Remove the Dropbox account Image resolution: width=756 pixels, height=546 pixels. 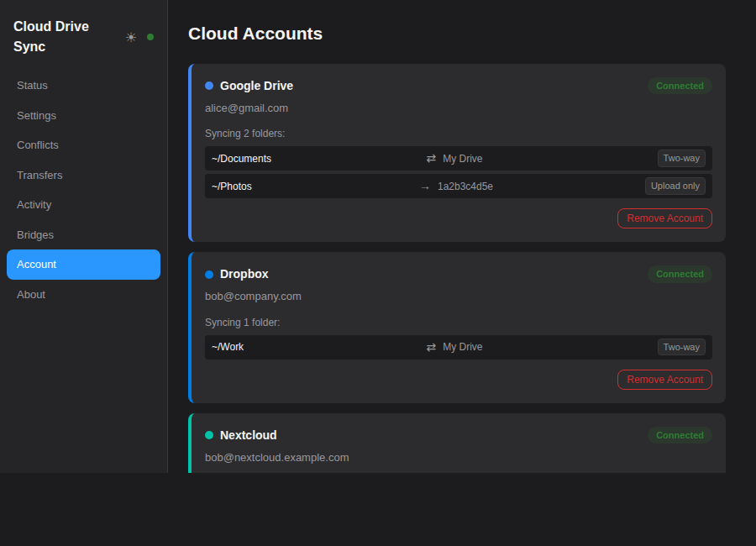[664, 380]
